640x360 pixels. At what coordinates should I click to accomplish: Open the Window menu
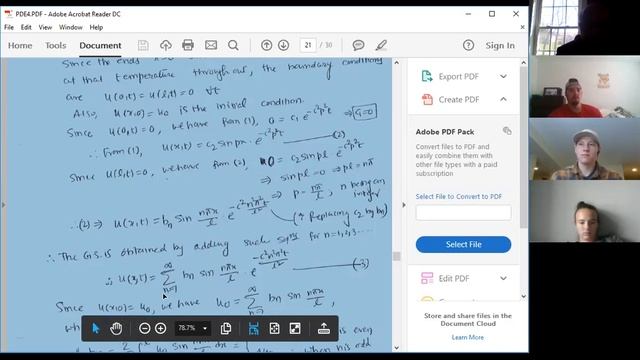71,27
